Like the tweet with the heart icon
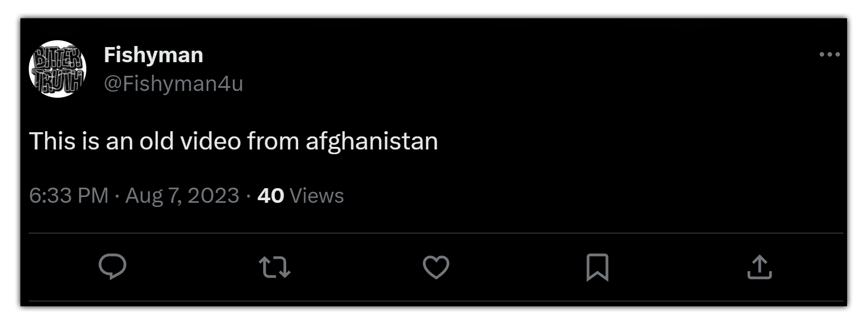 coord(436,267)
